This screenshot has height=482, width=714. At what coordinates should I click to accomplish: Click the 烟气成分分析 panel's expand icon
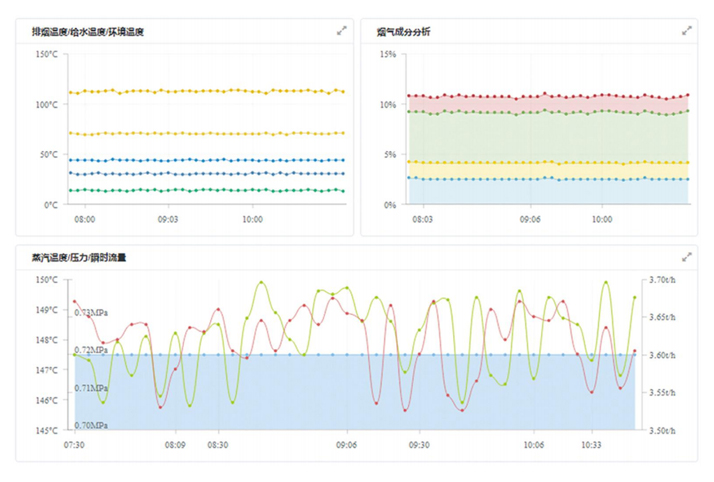click(x=687, y=31)
